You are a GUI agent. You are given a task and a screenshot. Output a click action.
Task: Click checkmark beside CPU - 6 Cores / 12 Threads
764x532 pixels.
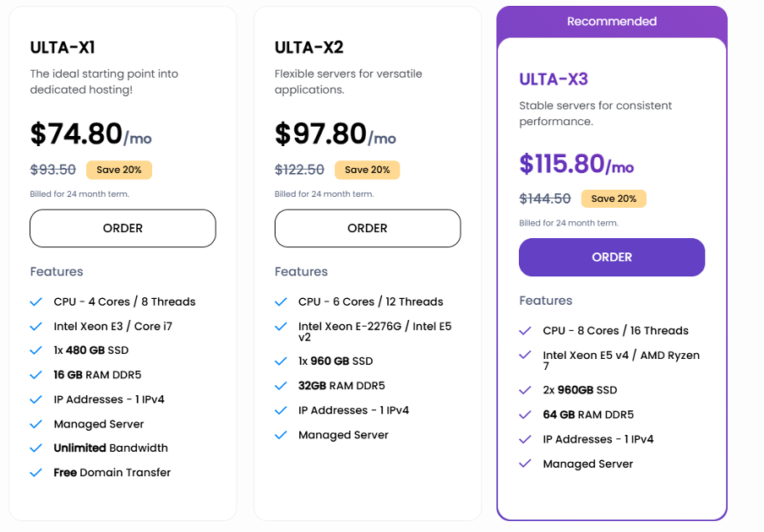(281, 301)
